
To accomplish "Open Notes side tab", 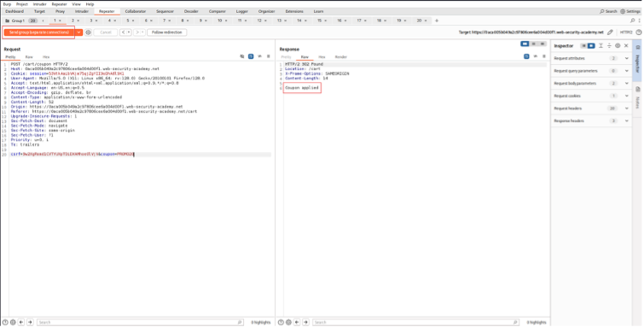I will [x=638, y=97].
